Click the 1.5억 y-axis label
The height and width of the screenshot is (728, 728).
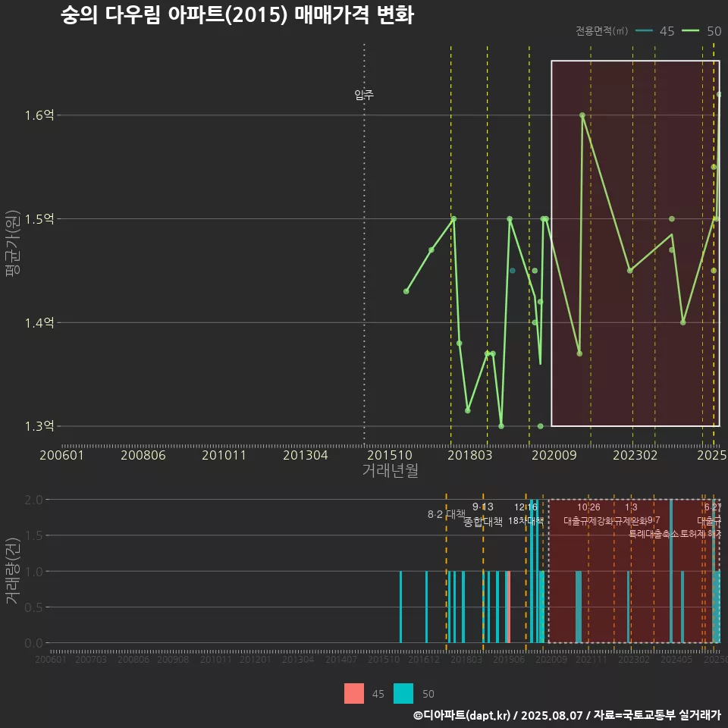click(x=39, y=219)
